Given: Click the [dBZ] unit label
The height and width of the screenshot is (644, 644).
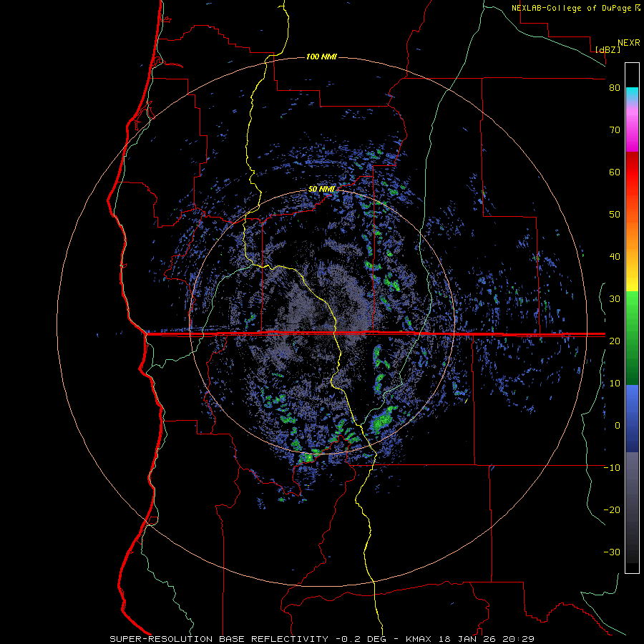Looking at the screenshot, I should (x=608, y=49).
